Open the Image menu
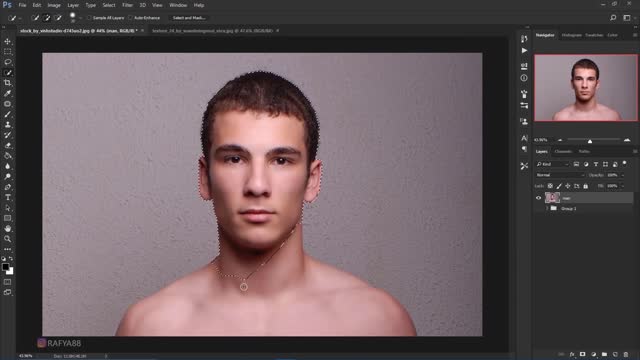The height and width of the screenshot is (360, 640). [x=54, y=5]
